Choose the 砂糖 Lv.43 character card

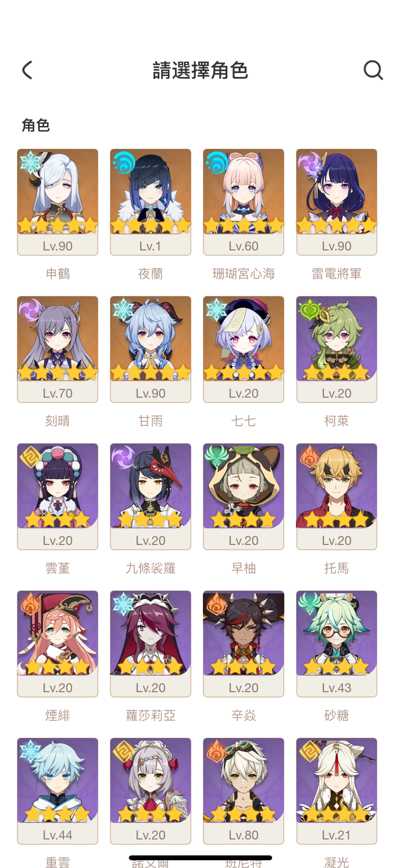point(337,644)
